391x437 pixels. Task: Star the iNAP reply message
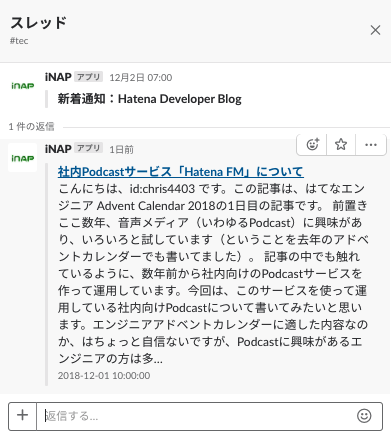tap(341, 145)
